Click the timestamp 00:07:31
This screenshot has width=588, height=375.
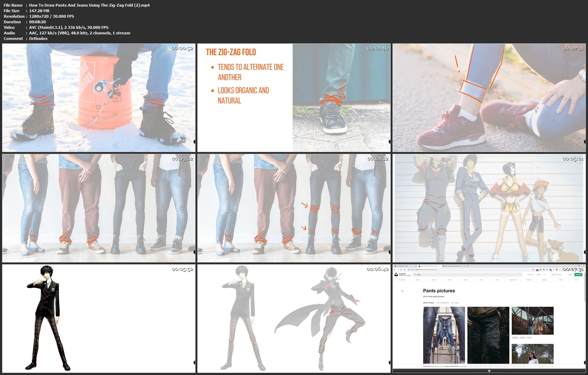tap(573, 269)
